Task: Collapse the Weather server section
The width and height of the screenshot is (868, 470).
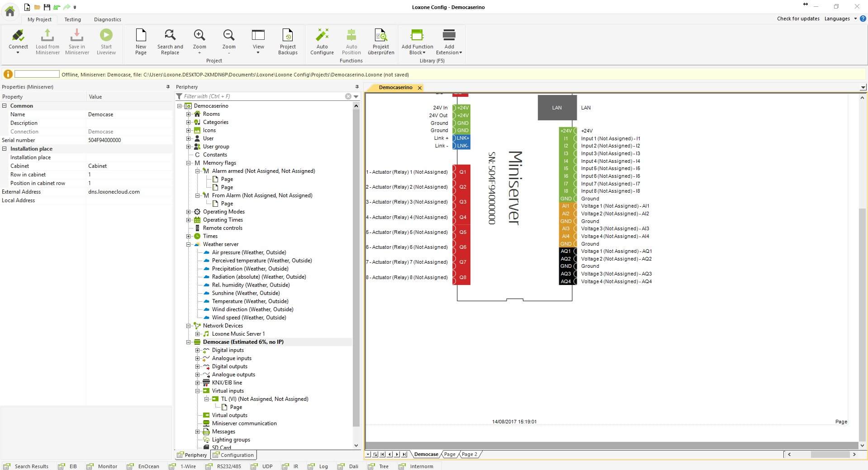Action: [x=189, y=244]
